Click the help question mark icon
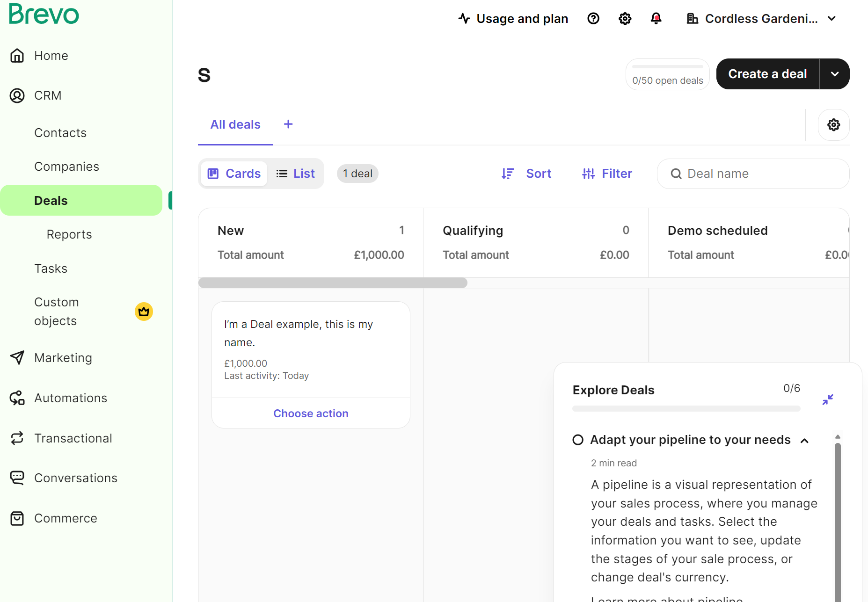This screenshot has width=868, height=602. click(593, 18)
